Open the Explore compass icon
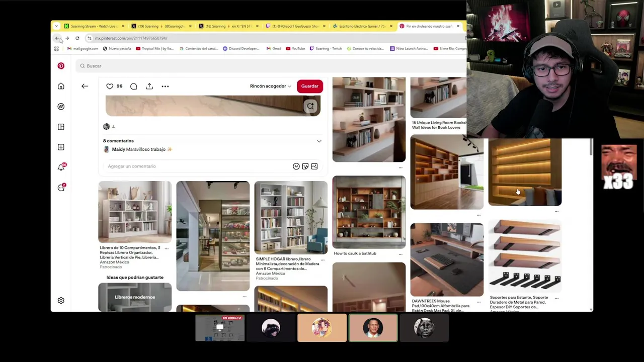 click(x=61, y=107)
